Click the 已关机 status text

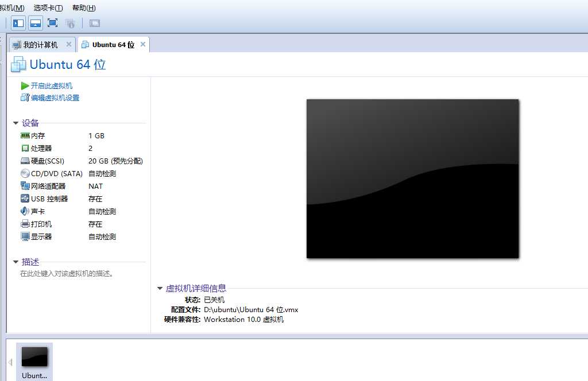pos(214,300)
